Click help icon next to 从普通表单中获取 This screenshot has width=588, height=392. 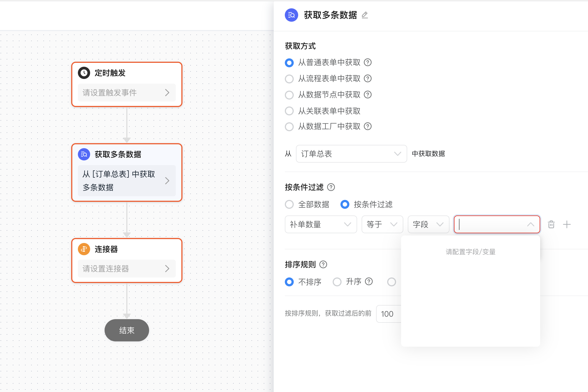[x=368, y=62]
